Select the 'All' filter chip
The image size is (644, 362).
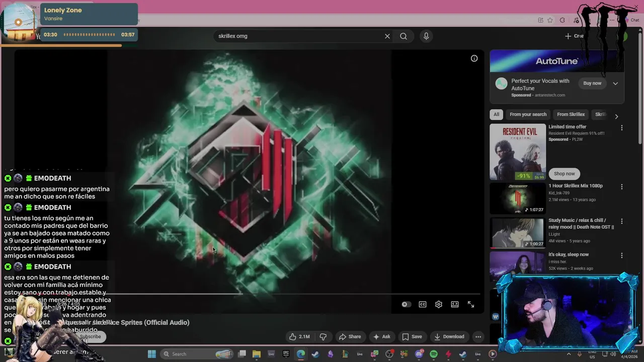coord(496,114)
